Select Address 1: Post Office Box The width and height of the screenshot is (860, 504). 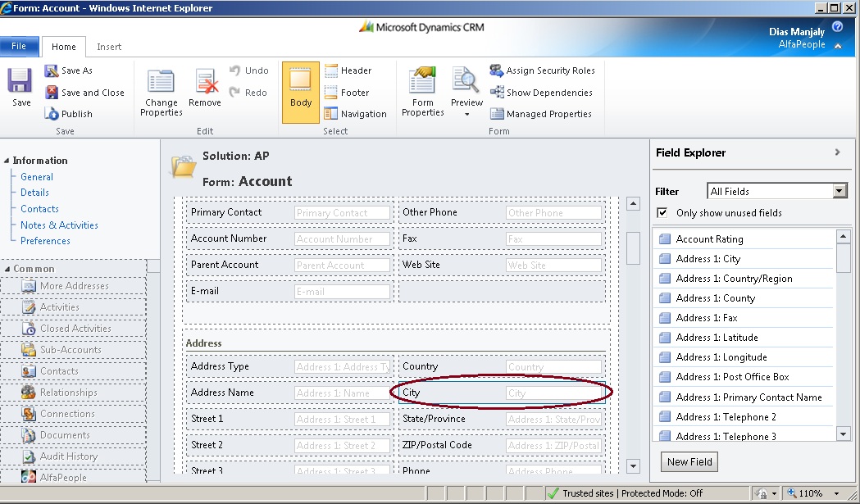(744, 377)
